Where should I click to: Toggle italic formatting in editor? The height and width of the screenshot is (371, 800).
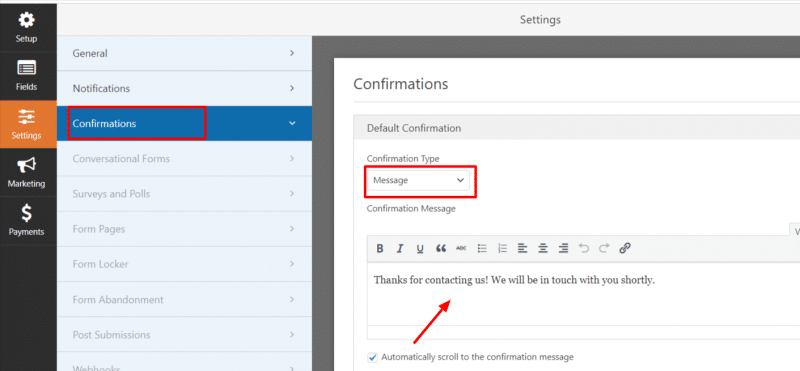point(400,249)
